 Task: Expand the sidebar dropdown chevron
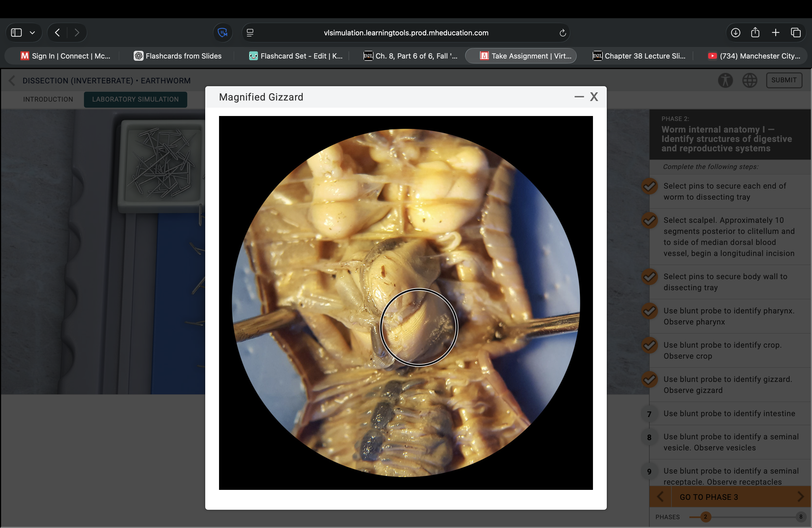(x=32, y=33)
